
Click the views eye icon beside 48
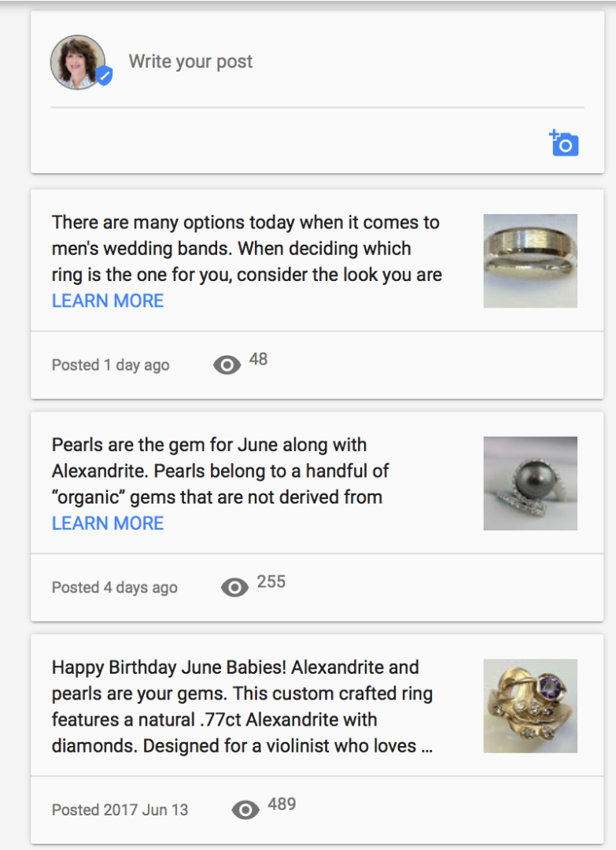tap(227, 364)
